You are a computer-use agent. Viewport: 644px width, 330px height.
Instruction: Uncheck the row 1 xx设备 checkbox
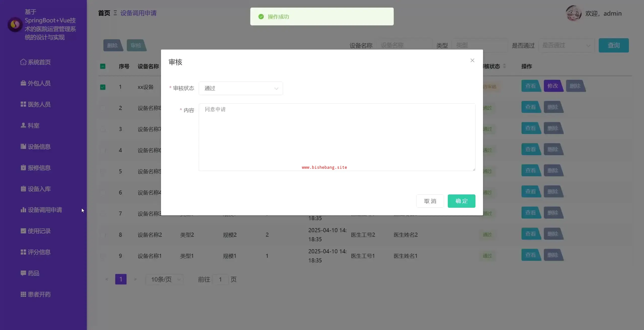coord(103,87)
